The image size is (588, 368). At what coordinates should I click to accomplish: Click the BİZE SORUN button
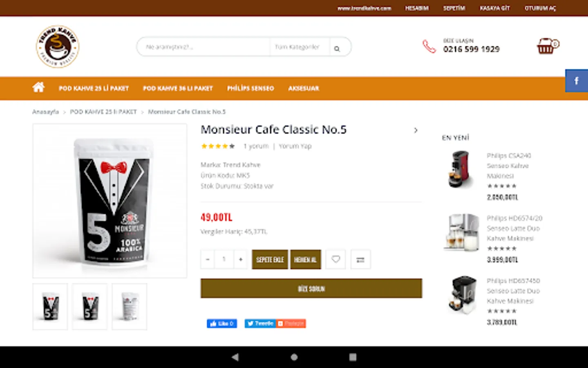311,289
